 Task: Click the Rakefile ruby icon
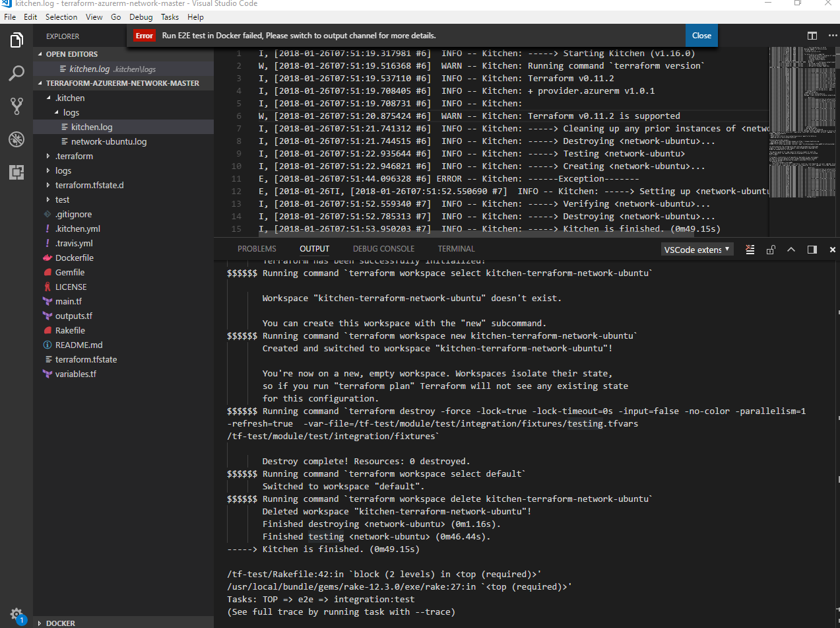(48, 330)
